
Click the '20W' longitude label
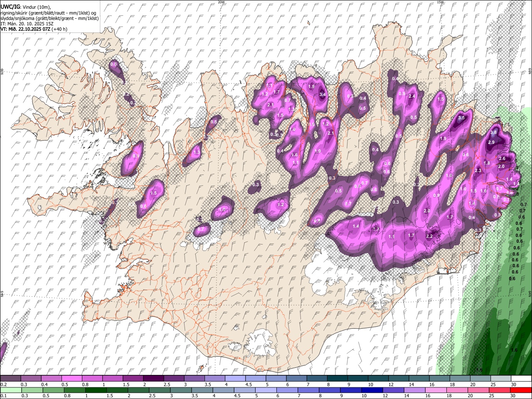(x=221, y=2)
